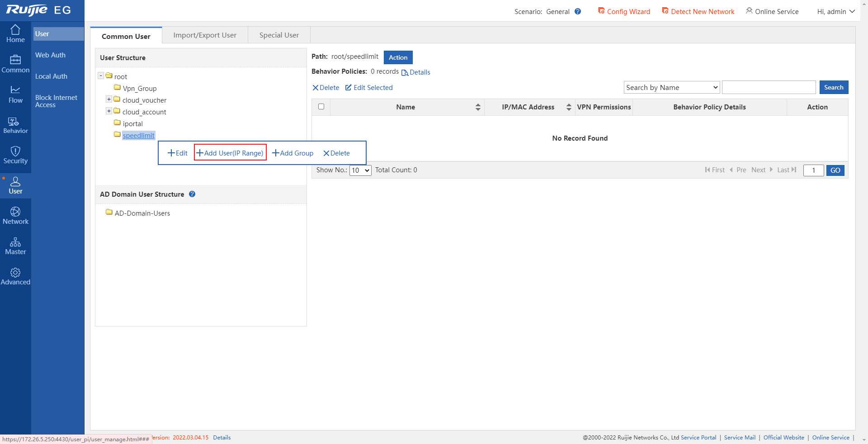Select AD-Domain-Users tree item
The image size is (868, 444).
(x=142, y=213)
